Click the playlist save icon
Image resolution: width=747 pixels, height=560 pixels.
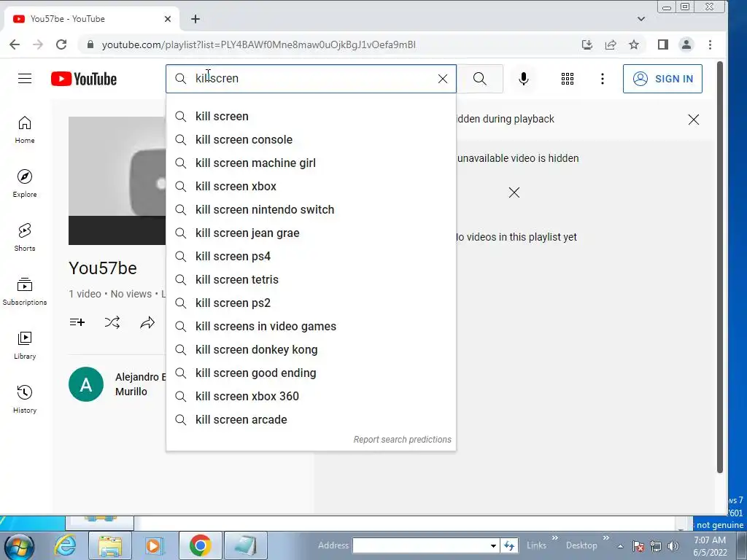[x=77, y=322]
